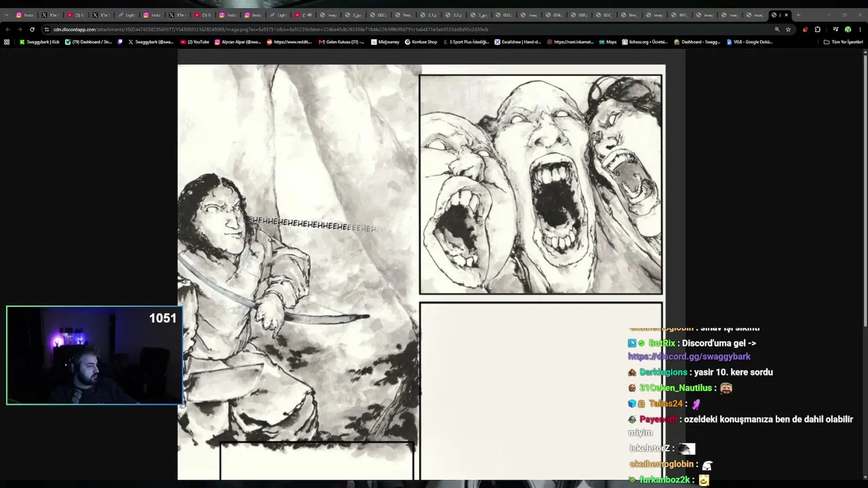
Task: Close the active image tab
Action: tap(787, 15)
